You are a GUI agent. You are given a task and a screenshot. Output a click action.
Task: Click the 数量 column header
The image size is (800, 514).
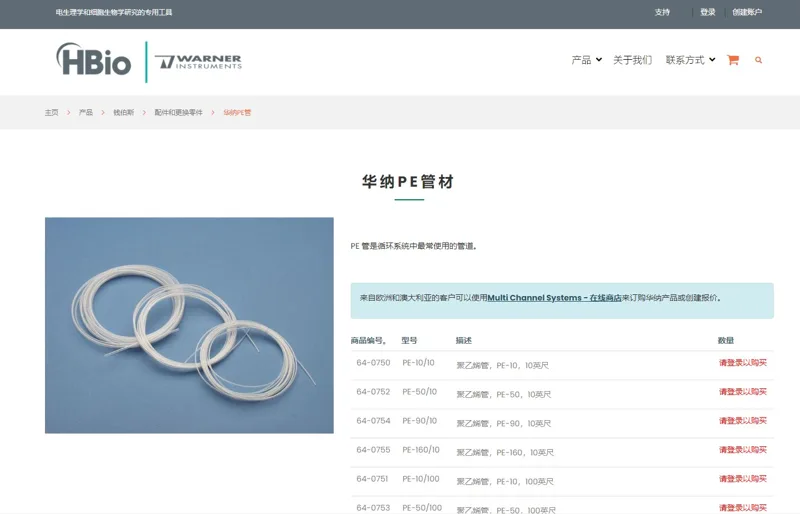pyautogui.click(x=726, y=340)
